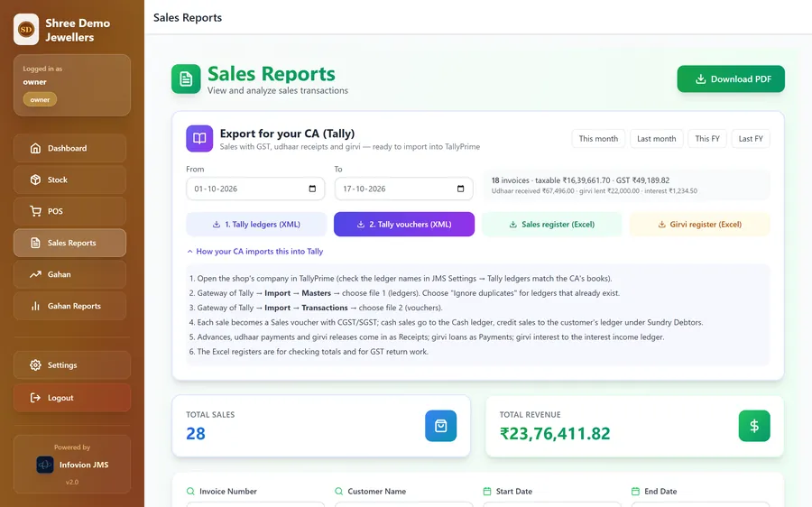
Task: Click the Invoice Number filter label
Action: coord(228,491)
